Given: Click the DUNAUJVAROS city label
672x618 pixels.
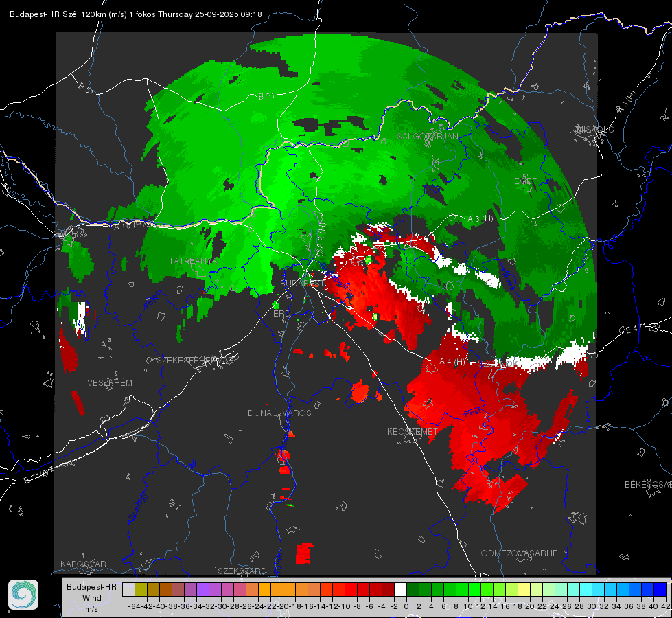Looking at the screenshot, I should click(x=279, y=413).
